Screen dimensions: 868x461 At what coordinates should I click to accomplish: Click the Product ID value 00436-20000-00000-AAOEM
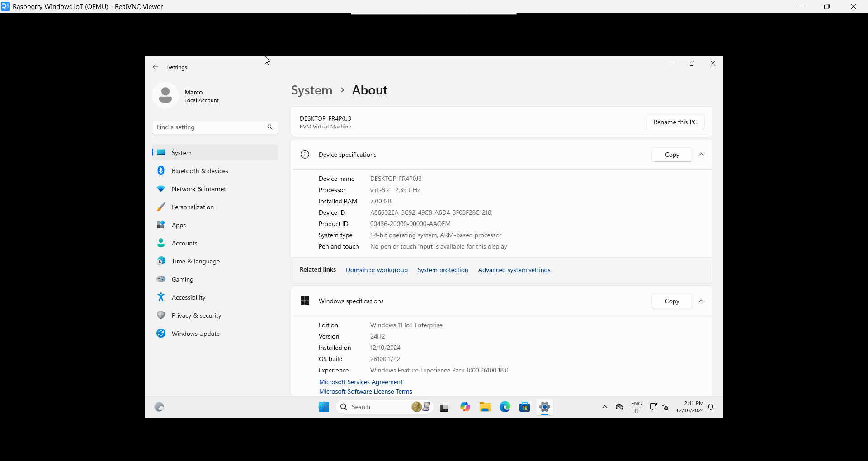click(x=410, y=224)
